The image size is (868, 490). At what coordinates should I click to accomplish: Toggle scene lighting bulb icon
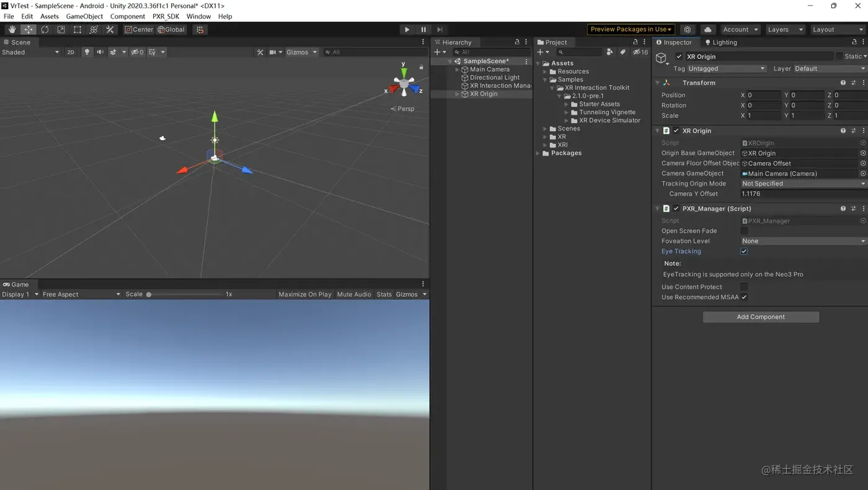click(x=87, y=52)
